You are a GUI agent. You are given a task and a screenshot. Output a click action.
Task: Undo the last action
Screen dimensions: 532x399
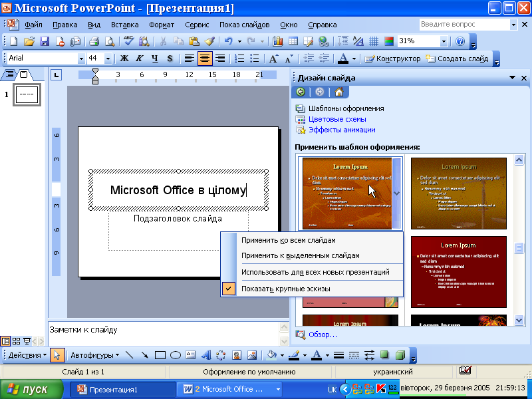tap(228, 41)
